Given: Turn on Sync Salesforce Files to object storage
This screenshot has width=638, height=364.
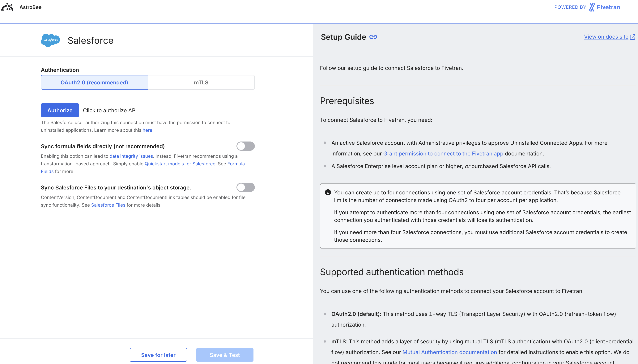Looking at the screenshot, I should pyautogui.click(x=245, y=187).
